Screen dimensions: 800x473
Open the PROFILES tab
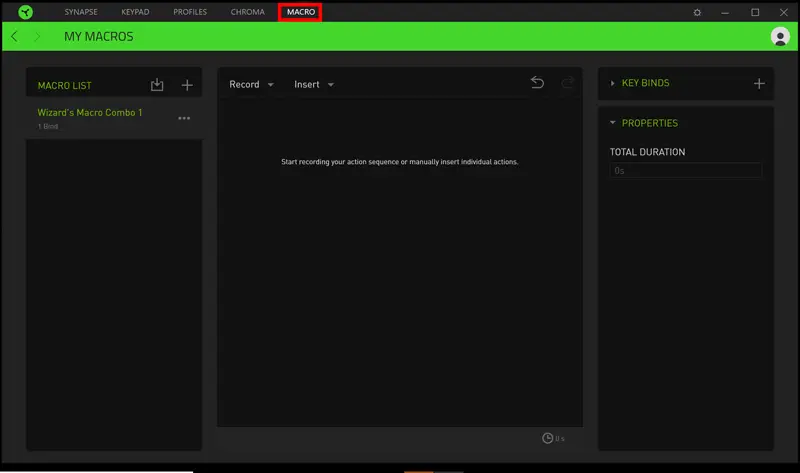tap(190, 12)
